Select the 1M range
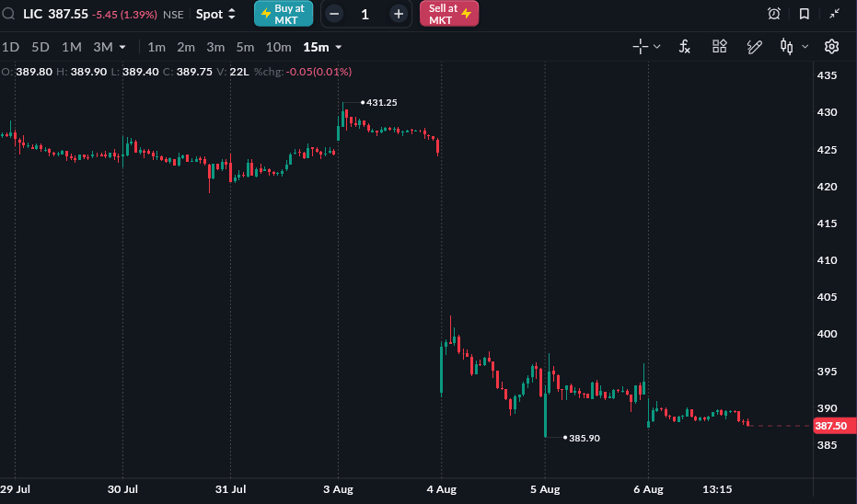This screenshot has height=504, width=857. tap(72, 47)
